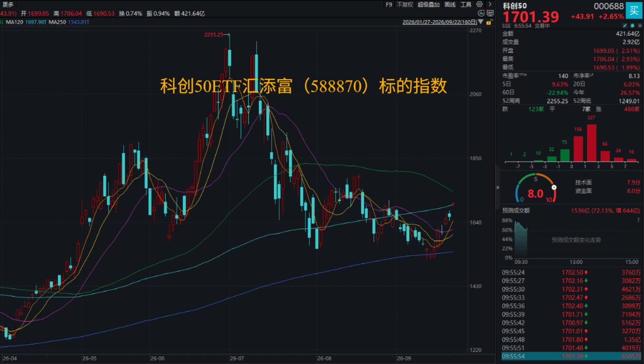Open the chart settings gear icon
Image resolution: width=644 pixels, height=364 pixels.
(x=480, y=5)
